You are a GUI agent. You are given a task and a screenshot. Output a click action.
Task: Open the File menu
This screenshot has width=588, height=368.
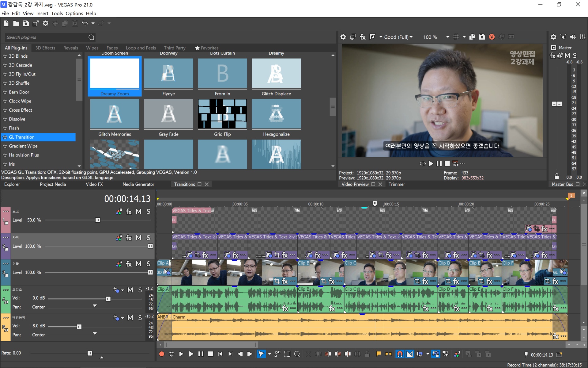tap(5, 13)
